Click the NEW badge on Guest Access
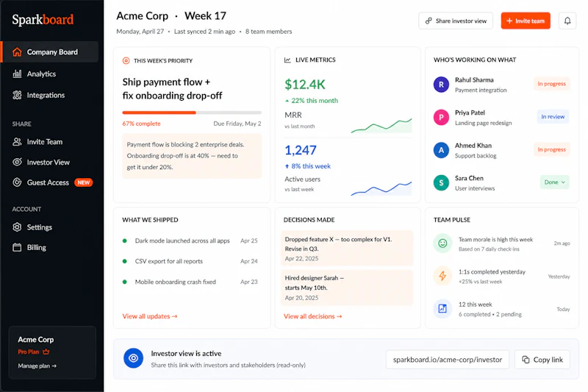 pos(84,182)
